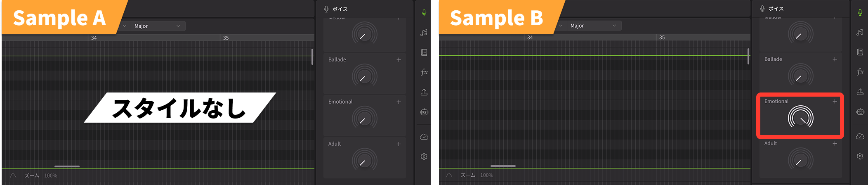Expand the key chevron left of Major, Sample B

click(x=561, y=26)
